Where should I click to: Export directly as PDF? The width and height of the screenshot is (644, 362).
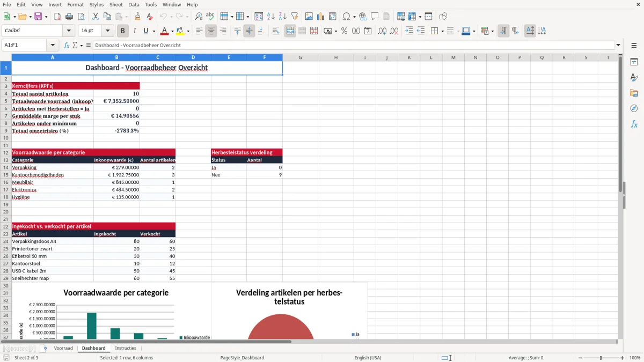(57, 17)
